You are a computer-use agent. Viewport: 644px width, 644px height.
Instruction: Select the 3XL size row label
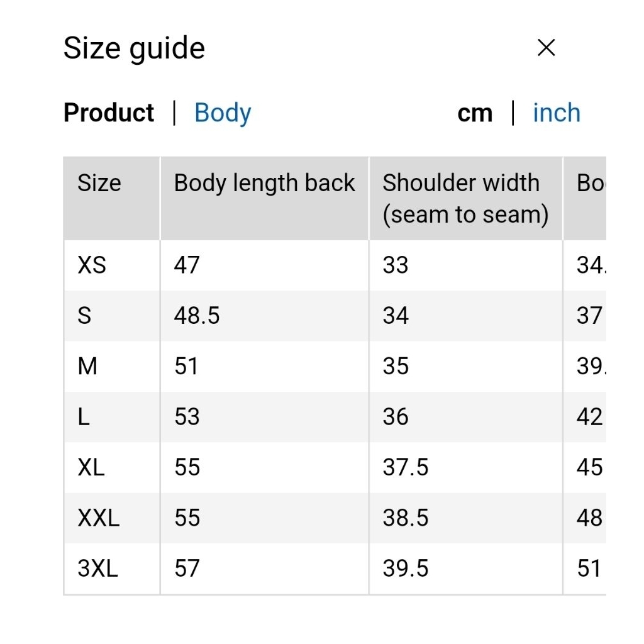pyautogui.click(x=97, y=569)
